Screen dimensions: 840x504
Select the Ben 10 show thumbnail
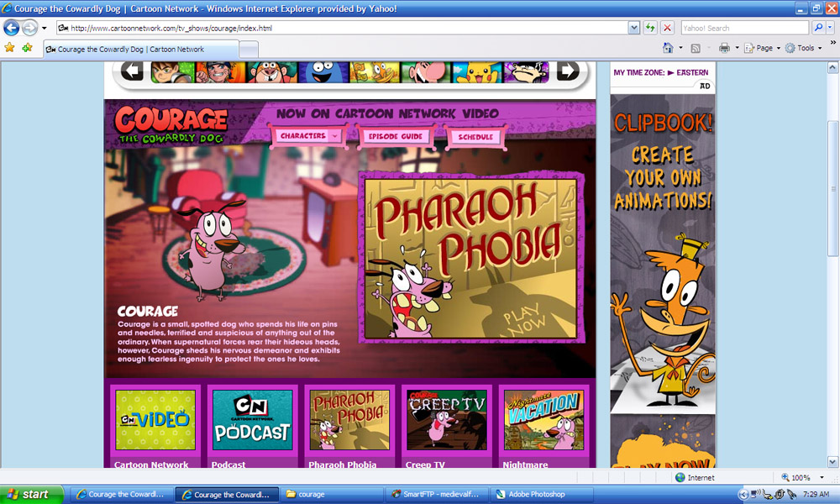pyautogui.click(x=172, y=72)
